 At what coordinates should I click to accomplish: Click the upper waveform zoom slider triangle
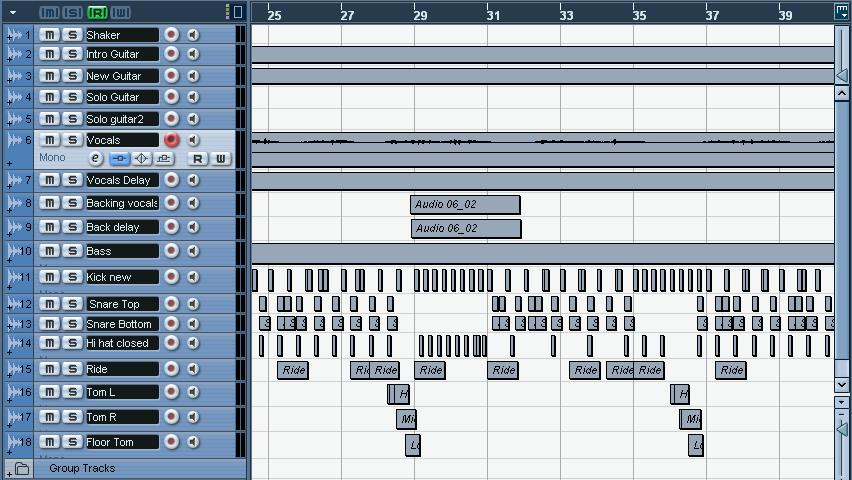(842, 76)
